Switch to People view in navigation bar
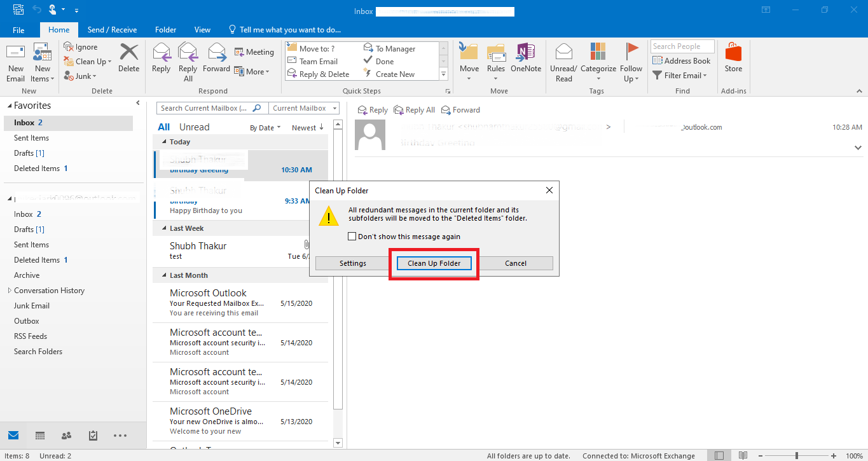The width and height of the screenshot is (868, 461). point(66,436)
